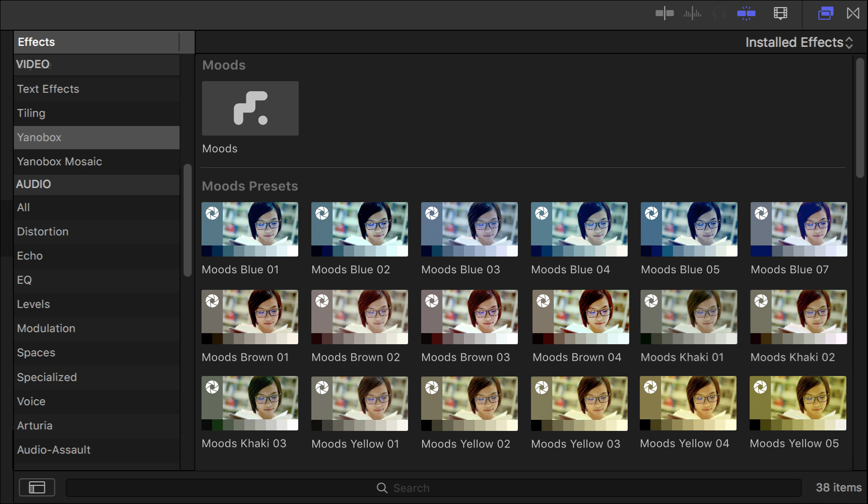
Task: Toggle the effects sidebar with the bottom-left button
Action: (37, 487)
